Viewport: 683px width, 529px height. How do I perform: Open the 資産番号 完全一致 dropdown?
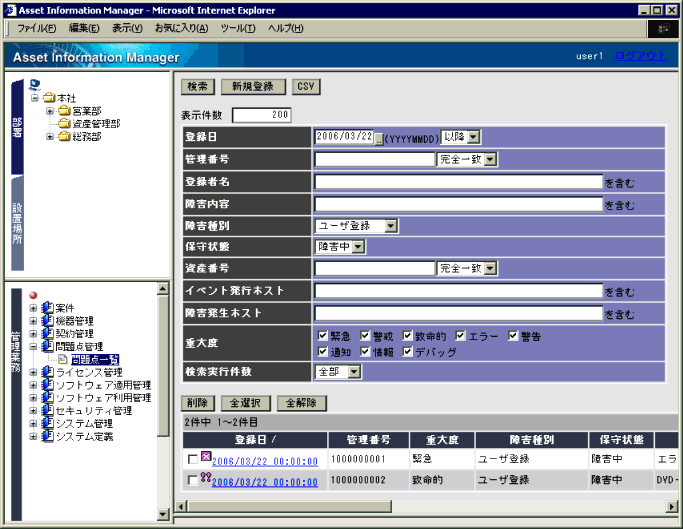pos(490,268)
